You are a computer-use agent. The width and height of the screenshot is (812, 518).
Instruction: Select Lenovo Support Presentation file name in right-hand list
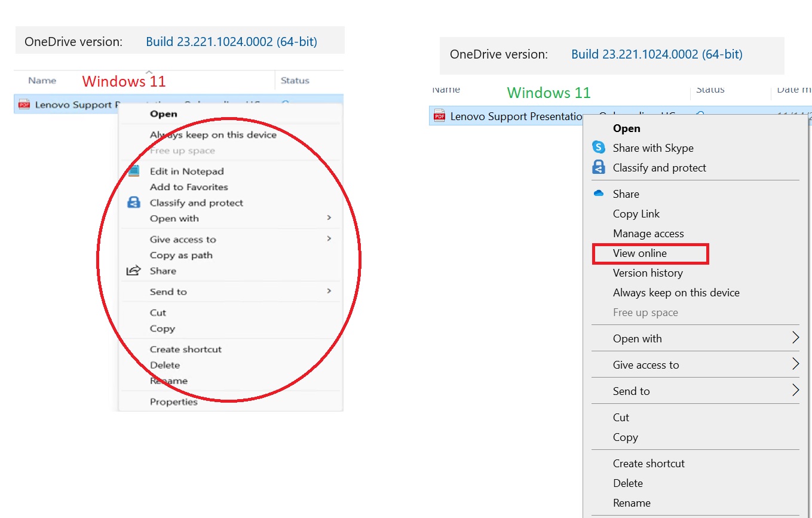coord(517,117)
